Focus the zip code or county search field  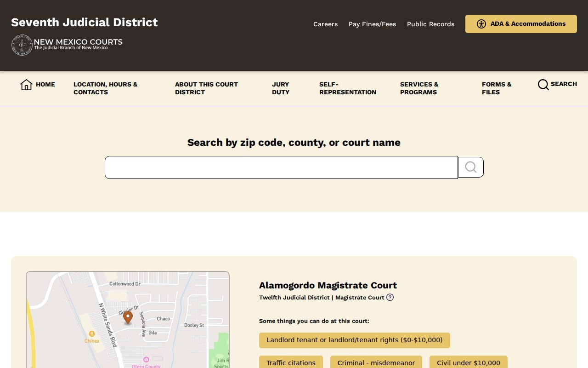281,167
